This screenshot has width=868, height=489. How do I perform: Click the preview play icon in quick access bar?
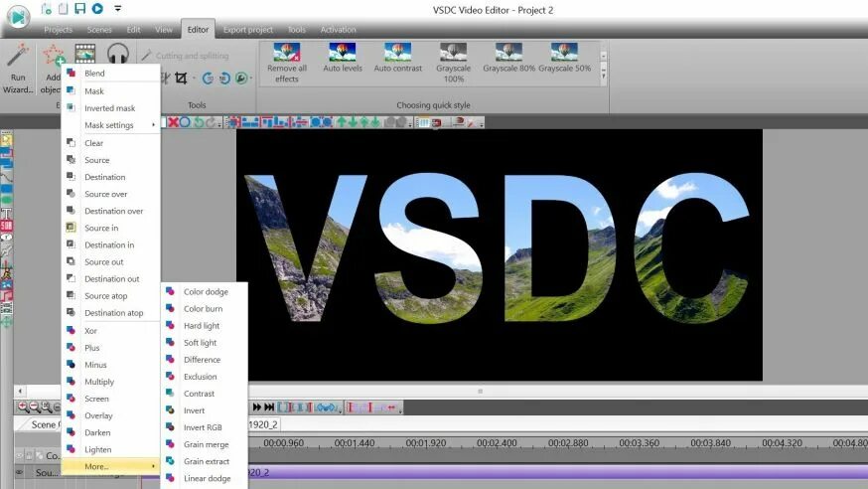[97, 8]
